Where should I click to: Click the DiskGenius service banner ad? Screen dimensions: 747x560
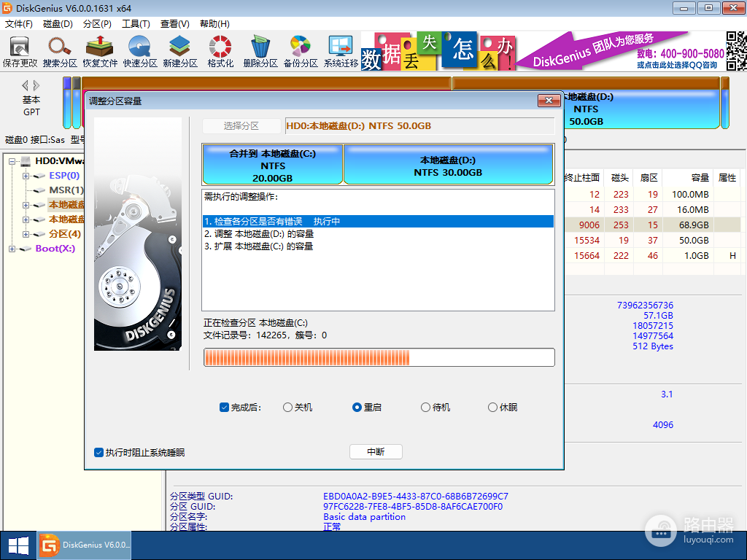pyautogui.click(x=621, y=51)
